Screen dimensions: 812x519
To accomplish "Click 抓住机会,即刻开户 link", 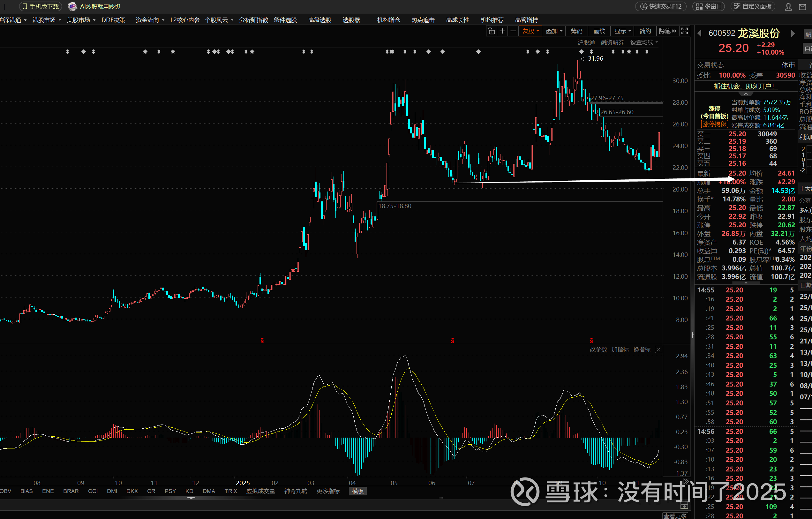I will pos(745,86).
